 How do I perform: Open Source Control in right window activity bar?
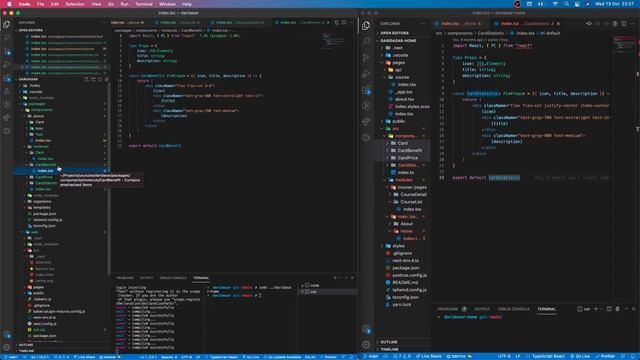pyautogui.click(x=366, y=58)
